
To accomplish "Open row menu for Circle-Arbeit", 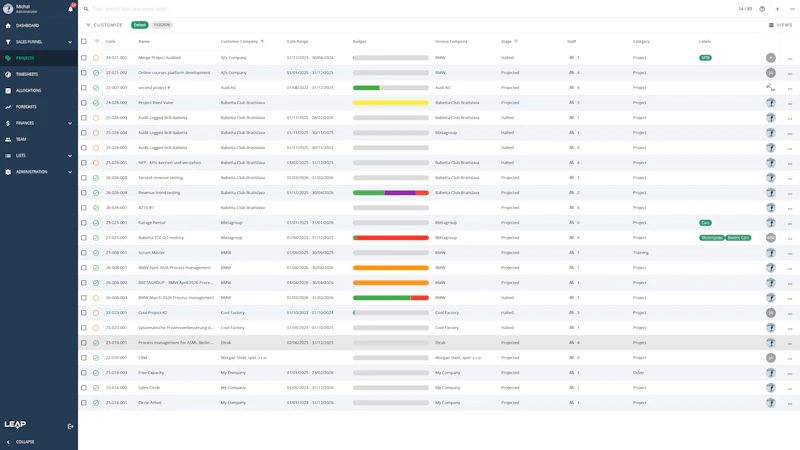I will pyautogui.click(x=790, y=404).
